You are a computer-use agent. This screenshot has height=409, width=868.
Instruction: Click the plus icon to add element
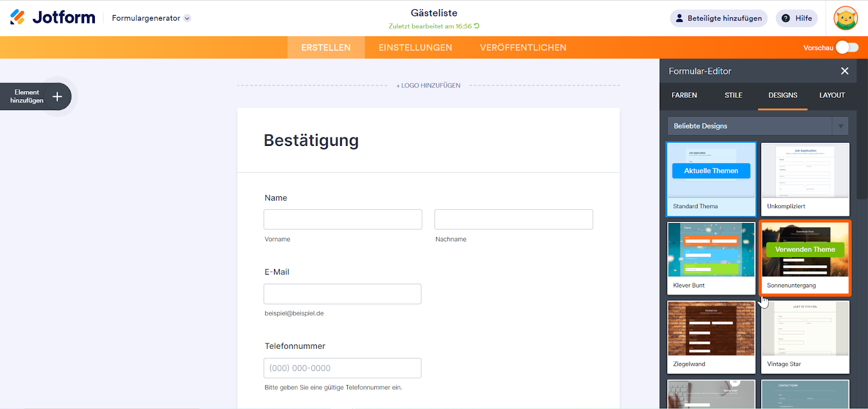coord(57,97)
